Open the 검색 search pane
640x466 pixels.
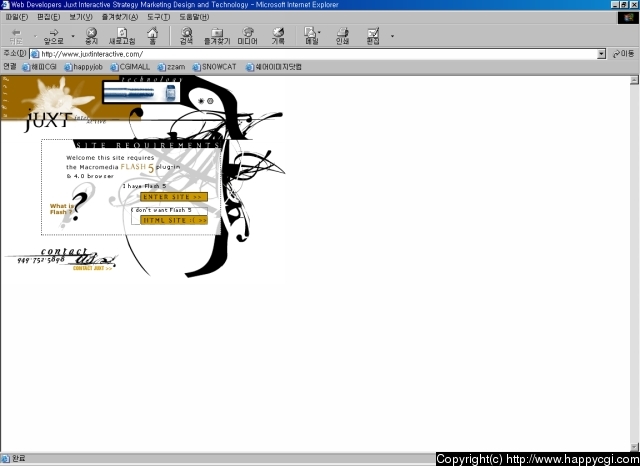coord(187,36)
